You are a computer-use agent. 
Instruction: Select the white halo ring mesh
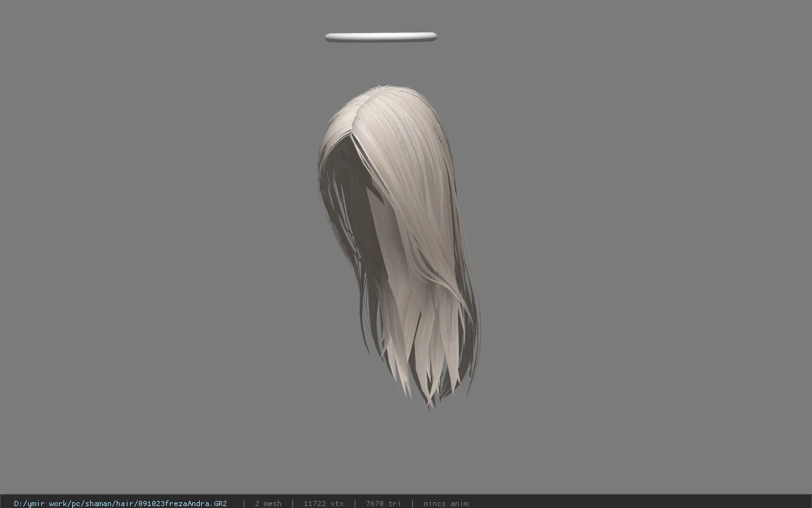pos(381,37)
